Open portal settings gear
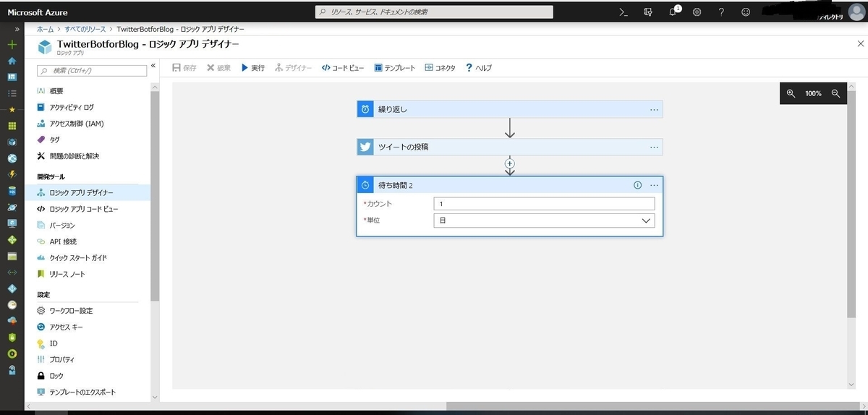Viewport: 868px width, 415px height. point(697,12)
